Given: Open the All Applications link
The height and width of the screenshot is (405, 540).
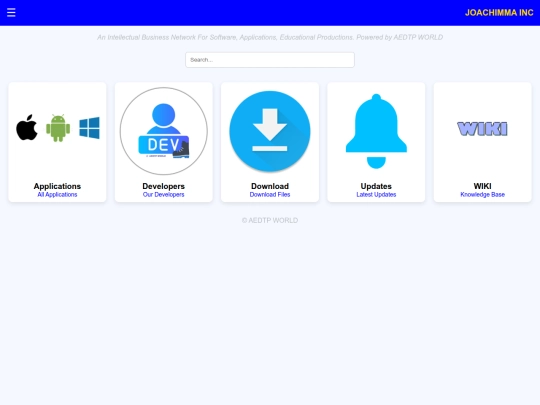Looking at the screenshot, I should coord(57,195).
